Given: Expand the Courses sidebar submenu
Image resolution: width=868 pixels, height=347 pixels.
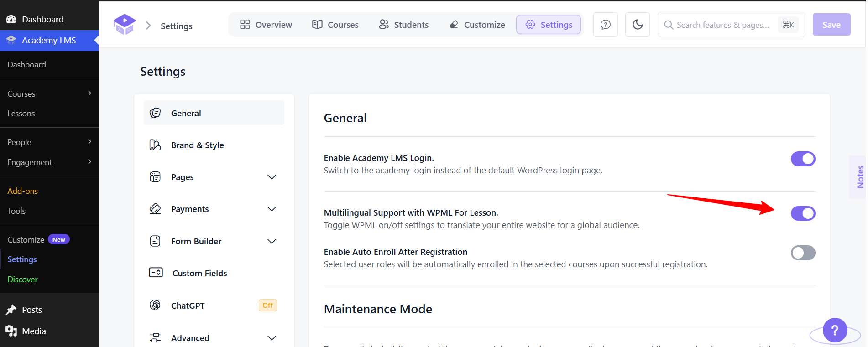Looking at the screenshot, I should point(89,93).
